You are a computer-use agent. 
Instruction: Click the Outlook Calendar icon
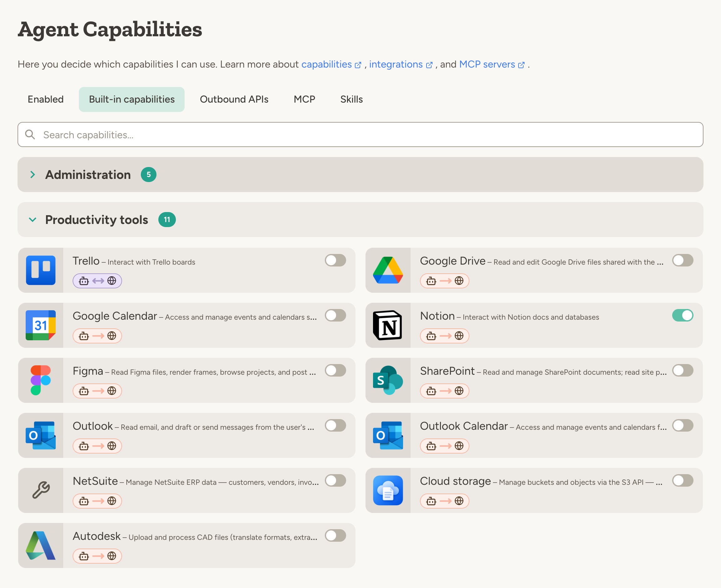[x=388, y=435]
